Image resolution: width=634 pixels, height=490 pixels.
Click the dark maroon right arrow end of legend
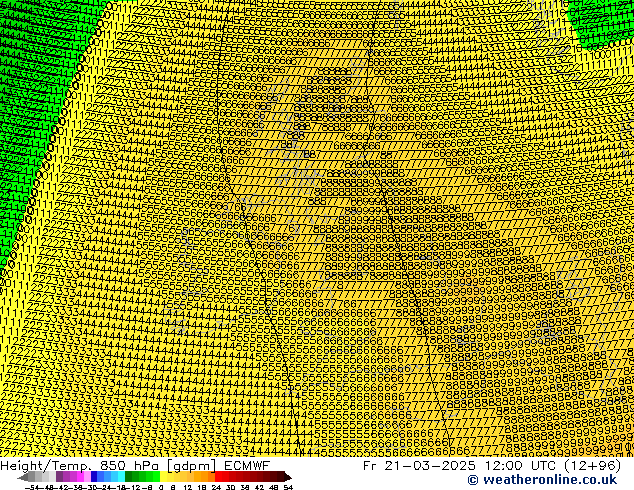(x=287, y=477)
